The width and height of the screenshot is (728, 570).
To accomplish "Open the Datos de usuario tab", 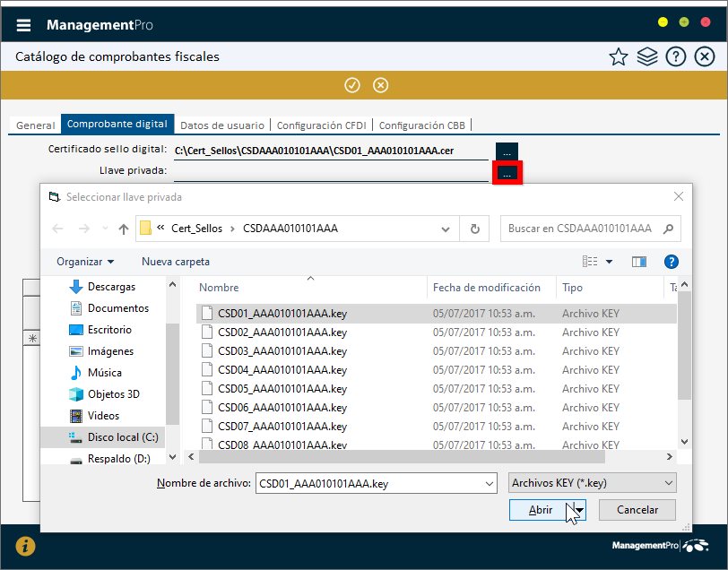I will 222,125.
